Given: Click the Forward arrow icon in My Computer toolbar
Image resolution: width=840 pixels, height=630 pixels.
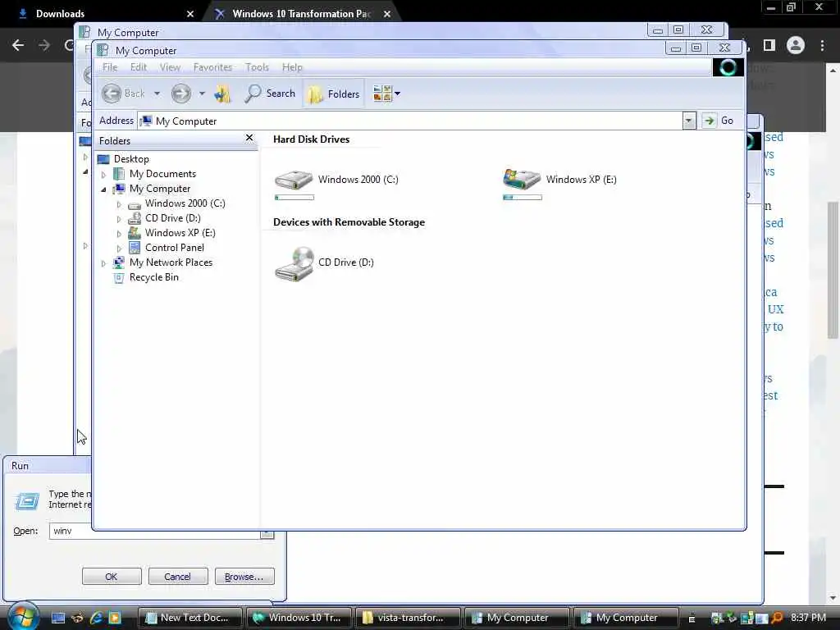Looking at the screenshot, I should (181, 94).
